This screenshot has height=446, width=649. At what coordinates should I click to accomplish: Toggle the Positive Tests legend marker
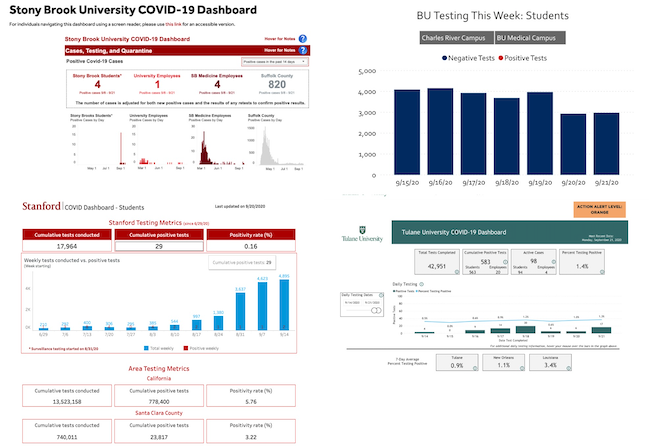point(501,58)
